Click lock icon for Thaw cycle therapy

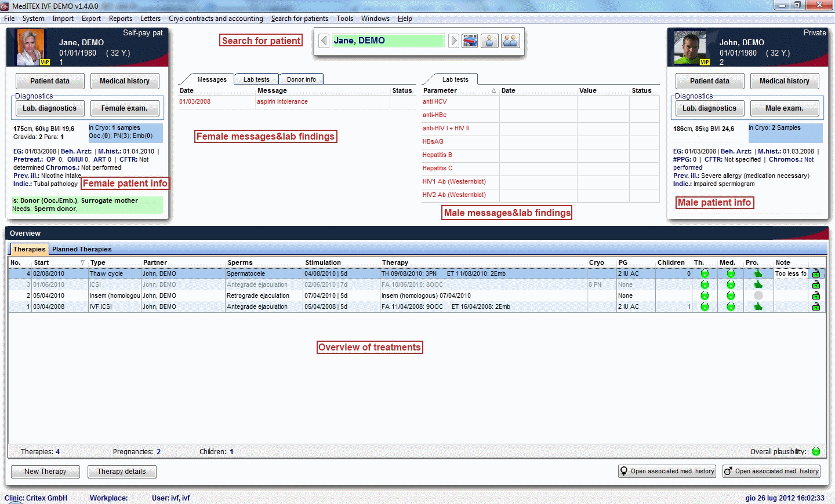pos(816,273)
